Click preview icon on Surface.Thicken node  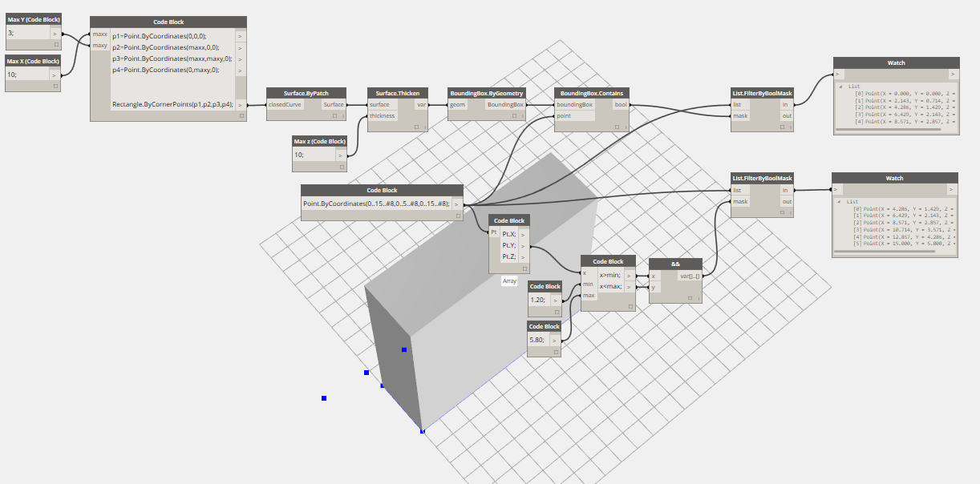[x=417, y=127]
